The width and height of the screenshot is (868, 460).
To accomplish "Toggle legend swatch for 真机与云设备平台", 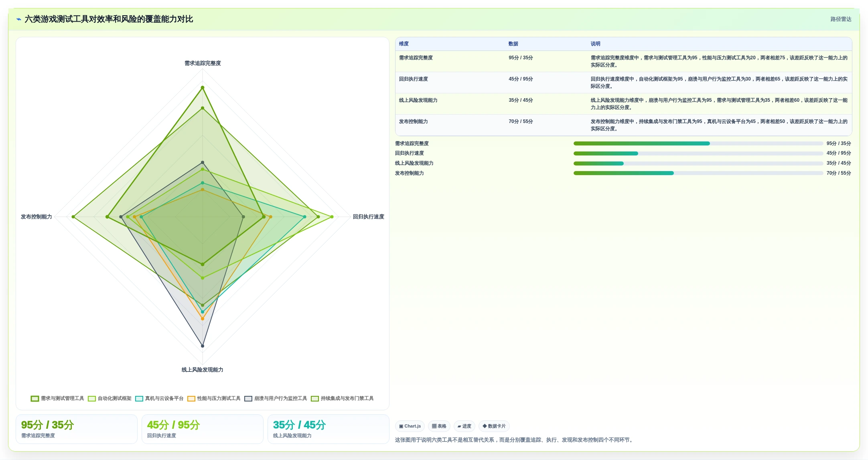I will pos(139,398).
